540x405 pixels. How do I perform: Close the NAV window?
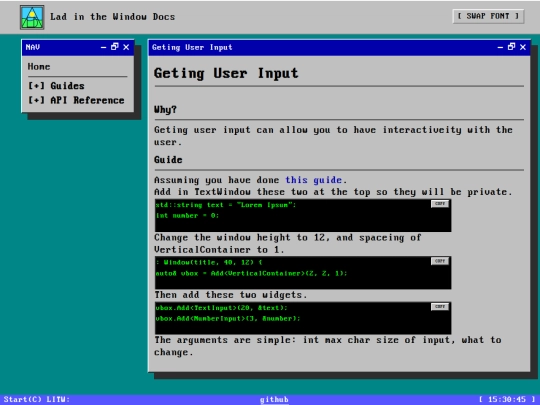click(126, 47)
